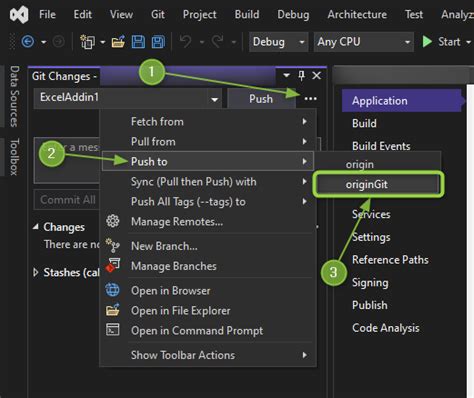Click the Open in Browser globe icon
Screen dimensions: 474x398
click(x=113, y=290)
